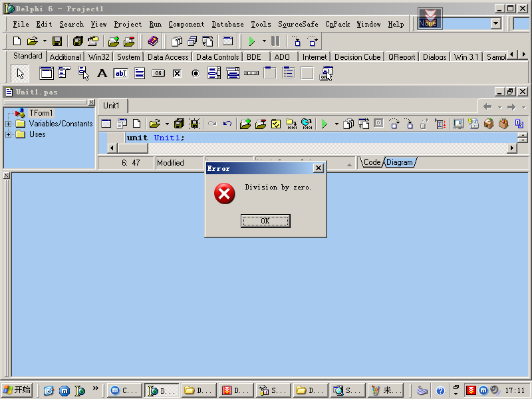The image size is (532, 399).
Task: Switch to the Data Access palette tab
Action: click(168, 57)
